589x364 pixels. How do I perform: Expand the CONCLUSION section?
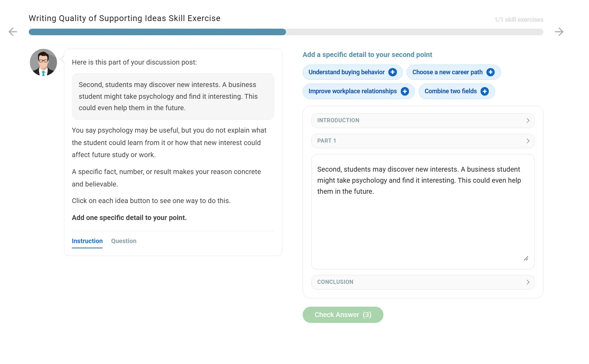tap(423, 282)
